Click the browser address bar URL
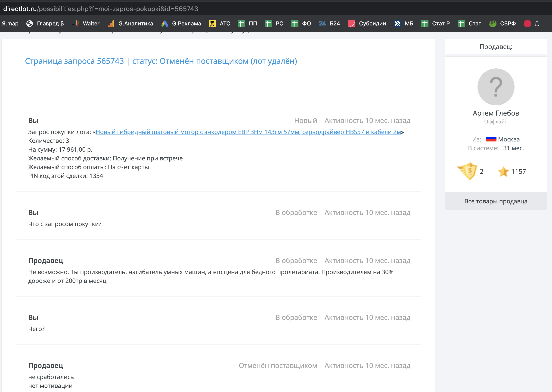This screenshot has width=552, height=392. pyautogui.click(x=100, y=9)
